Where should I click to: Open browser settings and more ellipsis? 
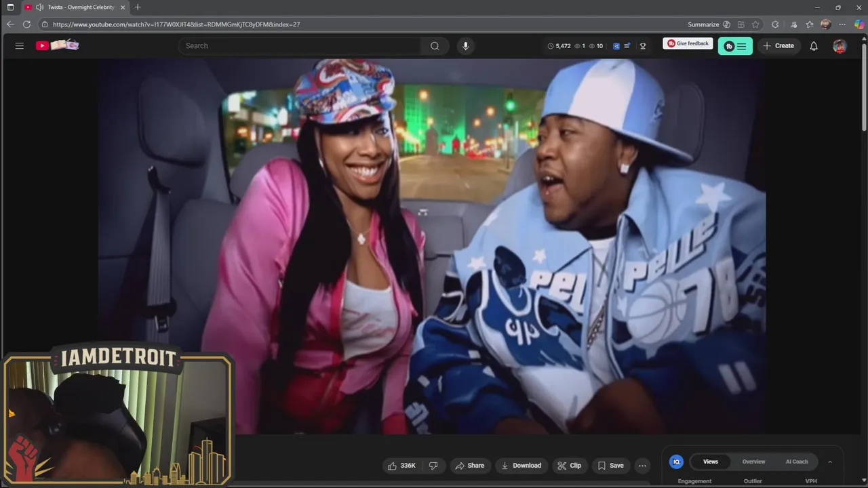click(842, 24)
